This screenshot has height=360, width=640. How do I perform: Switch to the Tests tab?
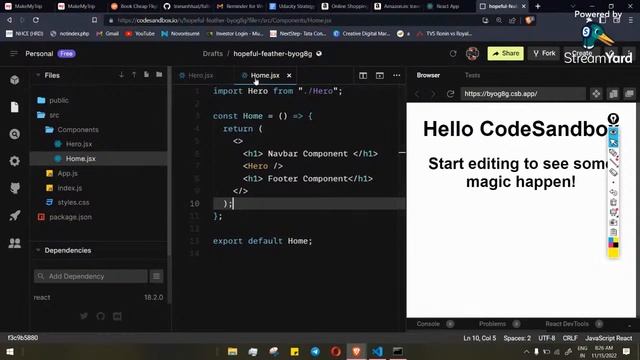tap(472, 75)
